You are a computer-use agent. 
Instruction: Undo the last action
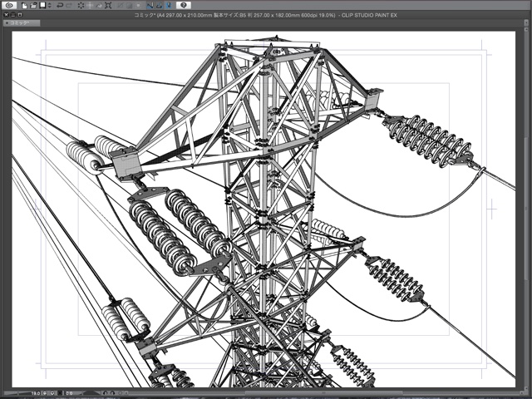click(x=60, y=5)
